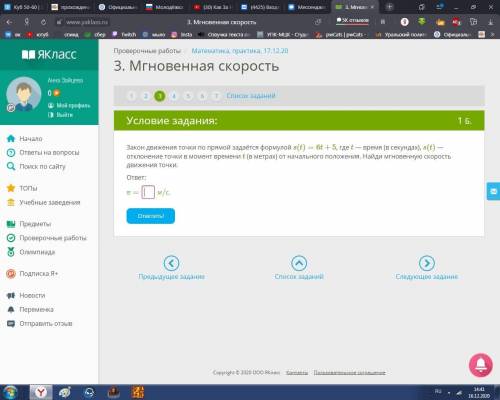The width and height of the screenshot is (500, 400).
Task: Click the ЯКласс logo
Action: click(x=49, y=54)
